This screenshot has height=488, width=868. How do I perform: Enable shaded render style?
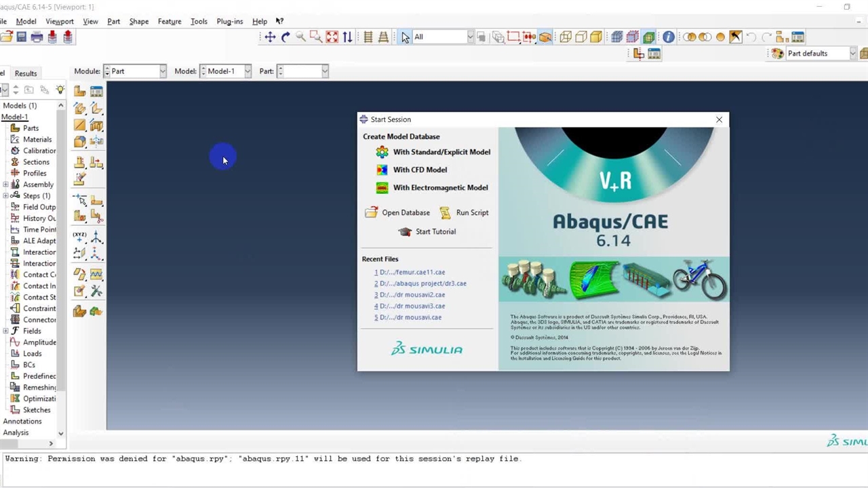tap(596, 37)
